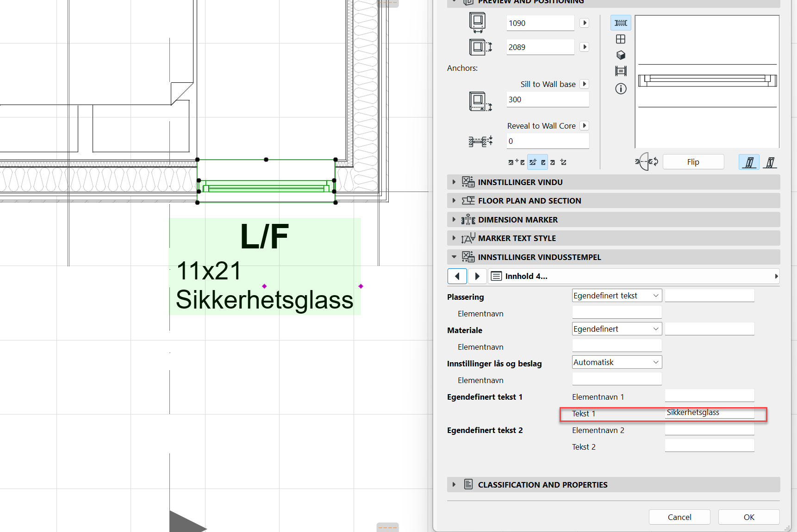Select the floor plan preview view icon

click(x=621, y=23)
